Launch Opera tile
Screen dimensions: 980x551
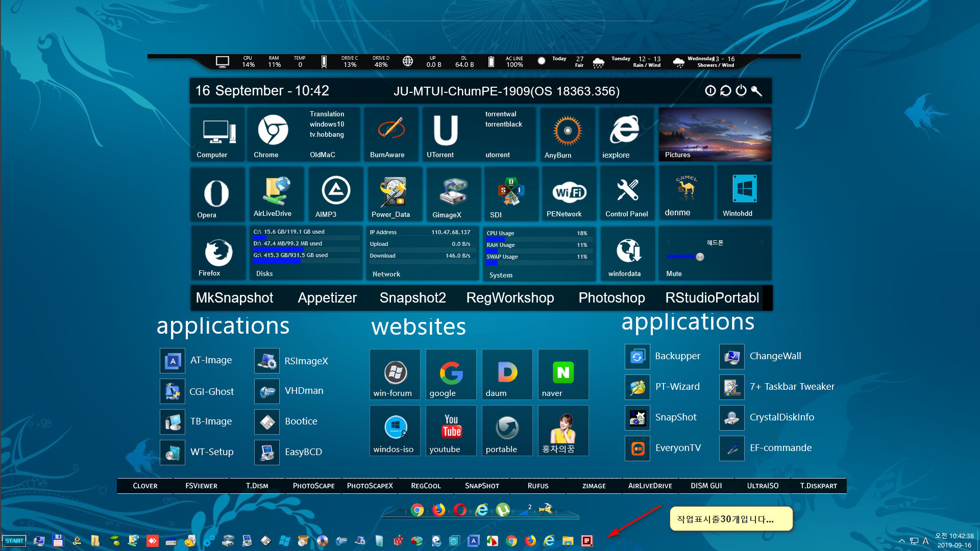(x=217, y=194)
